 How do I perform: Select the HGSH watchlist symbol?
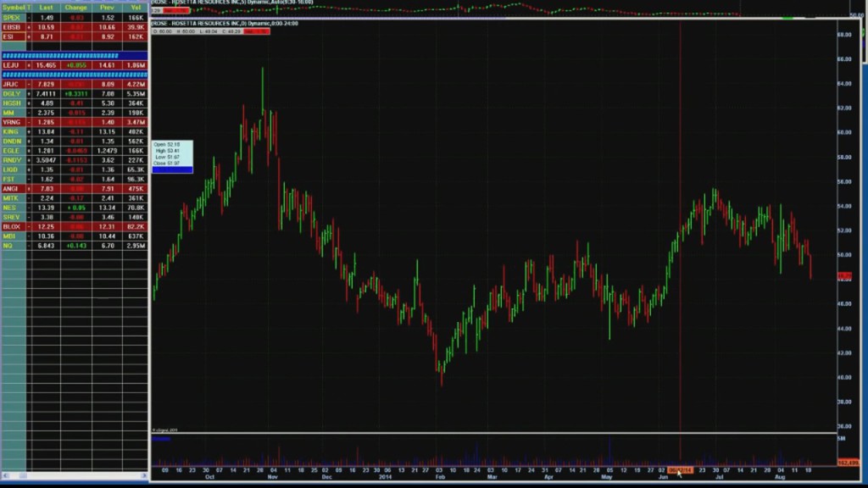pyautogui.click(x=13, y=103)
